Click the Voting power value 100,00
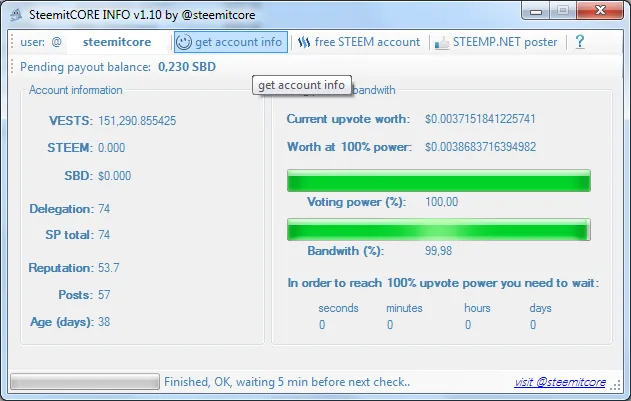The height and width of the screenshot is (401, 631). (x=441, y=202)
